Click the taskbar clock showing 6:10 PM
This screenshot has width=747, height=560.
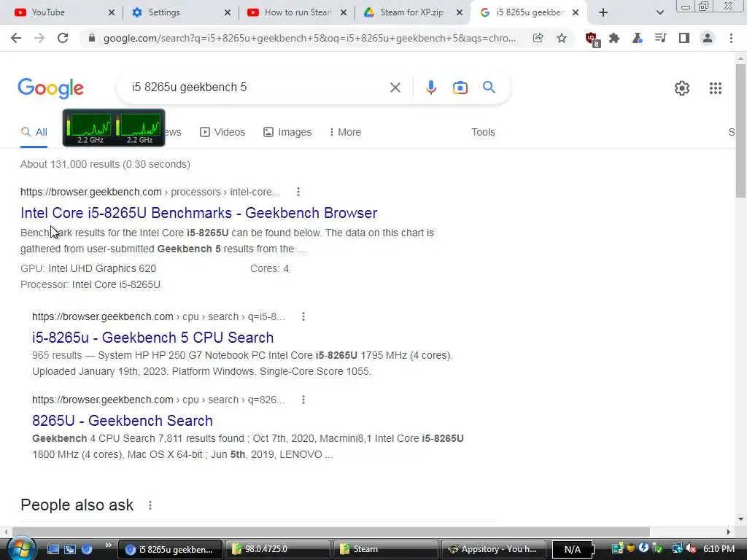point(719,549)
